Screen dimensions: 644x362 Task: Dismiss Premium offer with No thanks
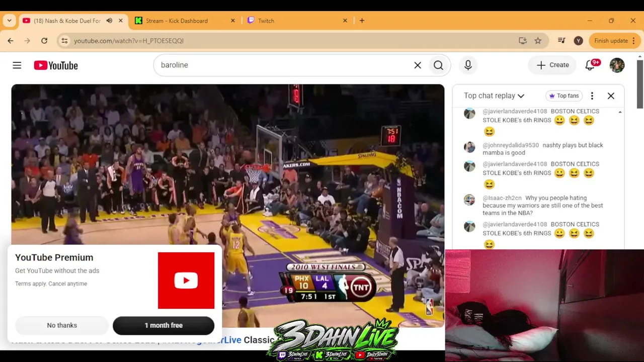[62, 325]
